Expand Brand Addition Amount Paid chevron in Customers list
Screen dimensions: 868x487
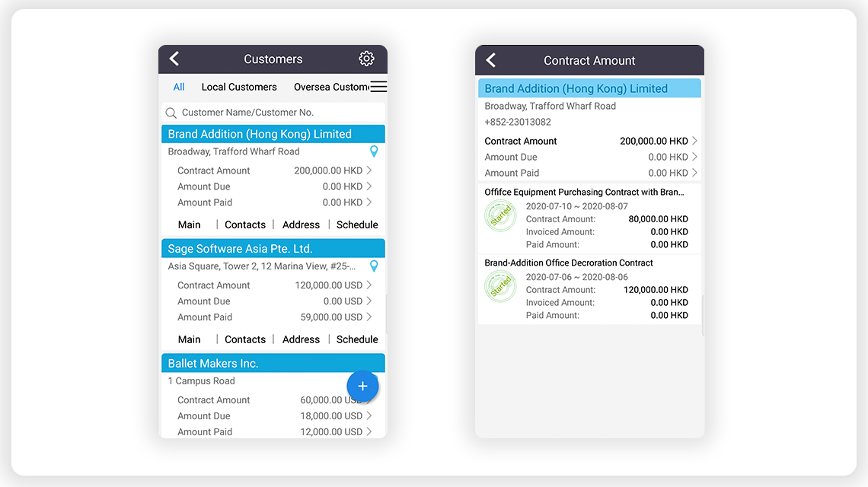coord(369,202)
